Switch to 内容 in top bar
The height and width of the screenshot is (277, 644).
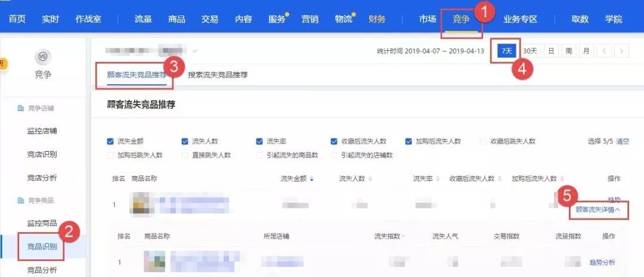[243, 19]
